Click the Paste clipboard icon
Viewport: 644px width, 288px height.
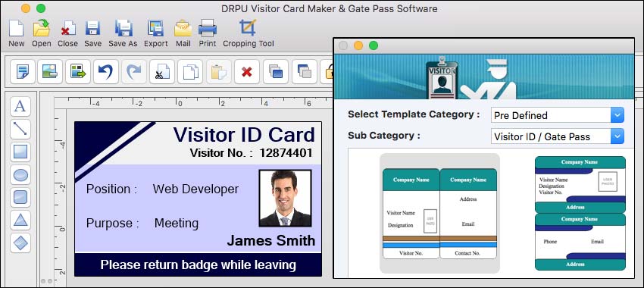pyautogui.click(x=218, y=72)
